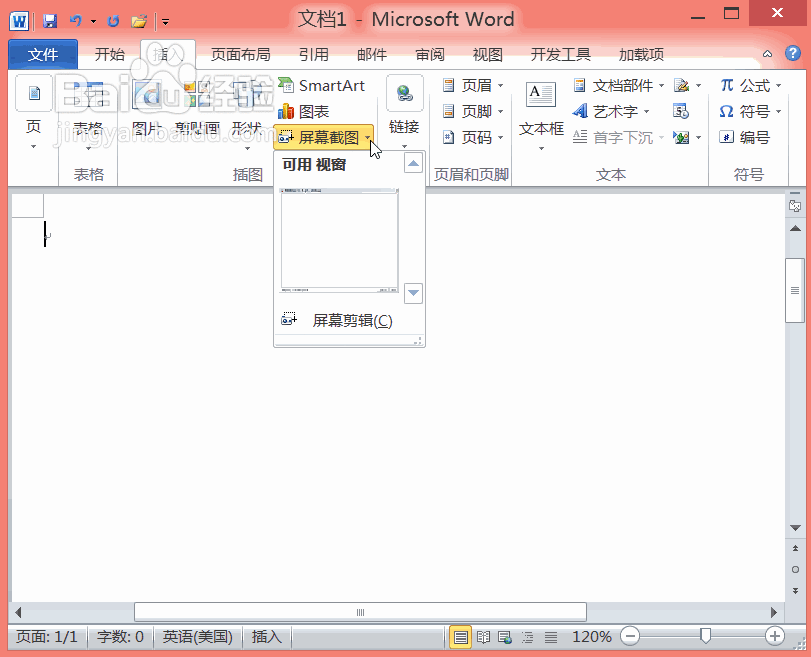Open Customize Quick Access Toolbar dropdown
Image resolution: width=811 pixels, height=657 pixels.
(166, 22)
